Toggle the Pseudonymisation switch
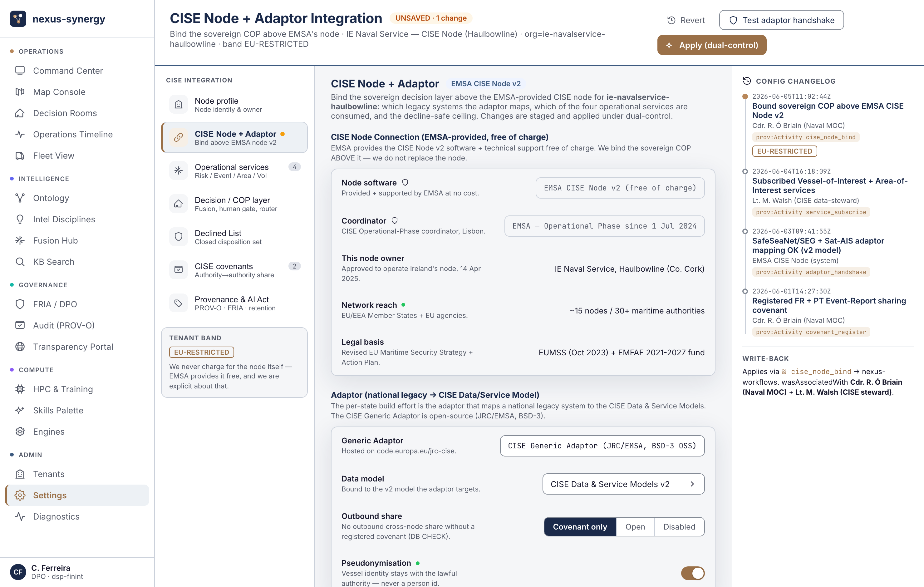Image resolution: width=924 pixels, height=587 pixels. (693, 573)
